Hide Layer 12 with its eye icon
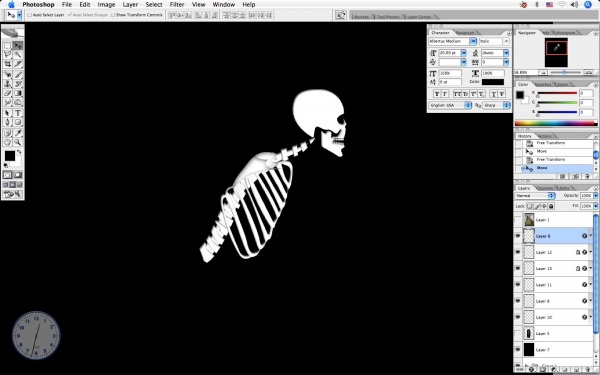This screenshot has height=375, width=600. pos(518,252)
